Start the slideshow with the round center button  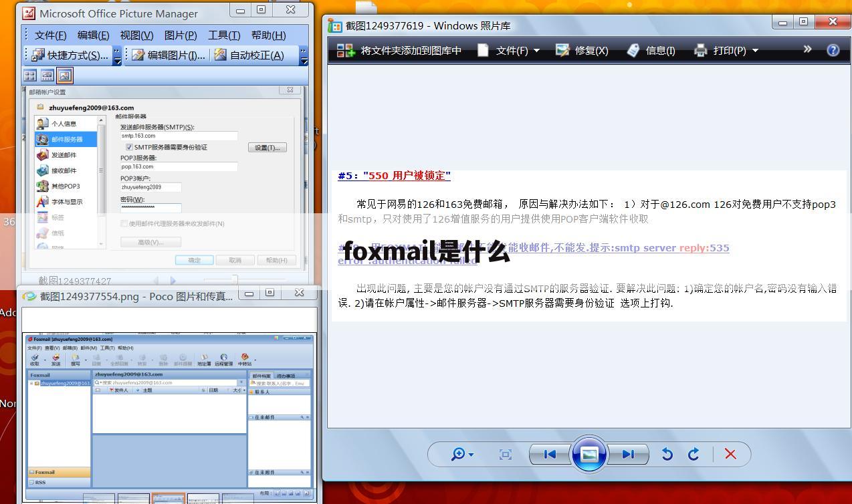tap(589, 455)
